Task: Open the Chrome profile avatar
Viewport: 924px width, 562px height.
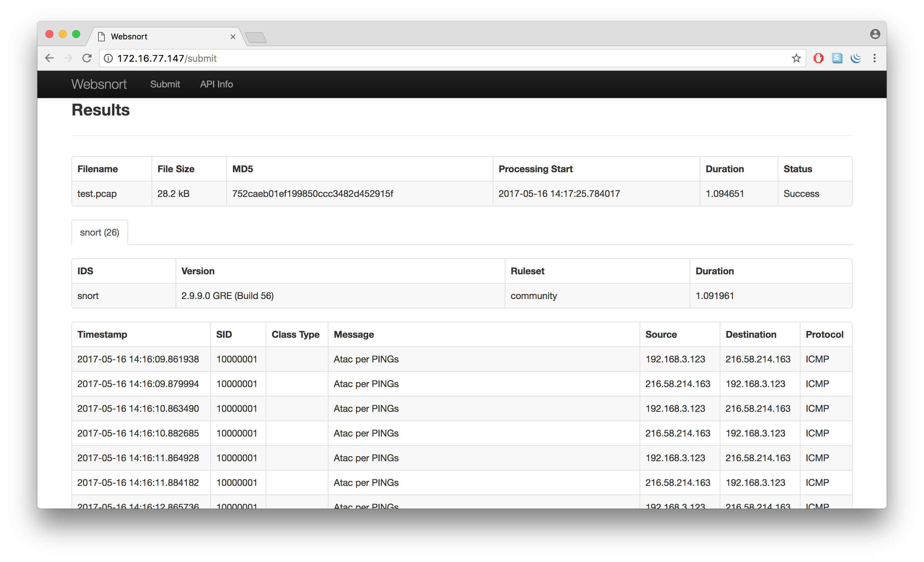Action: (x=875, y=34)
